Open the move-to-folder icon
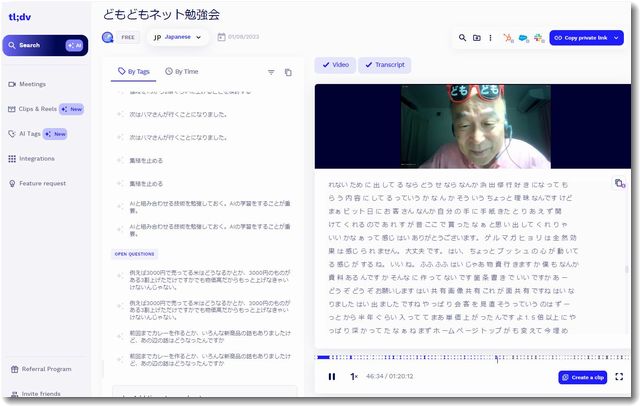 point(476,38)
